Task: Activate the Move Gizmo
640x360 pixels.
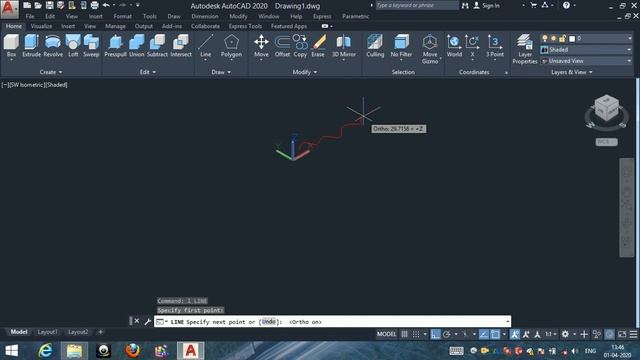Action: coord(430,49)
